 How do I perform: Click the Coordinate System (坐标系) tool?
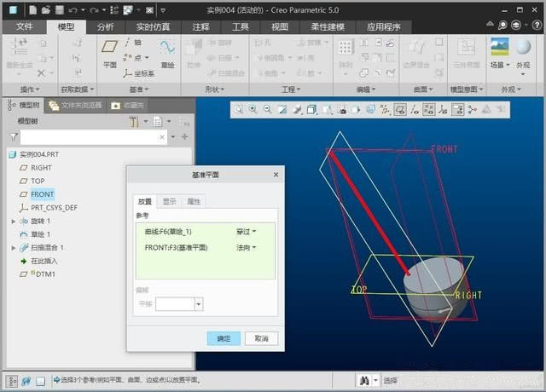[x=138, y=73]
